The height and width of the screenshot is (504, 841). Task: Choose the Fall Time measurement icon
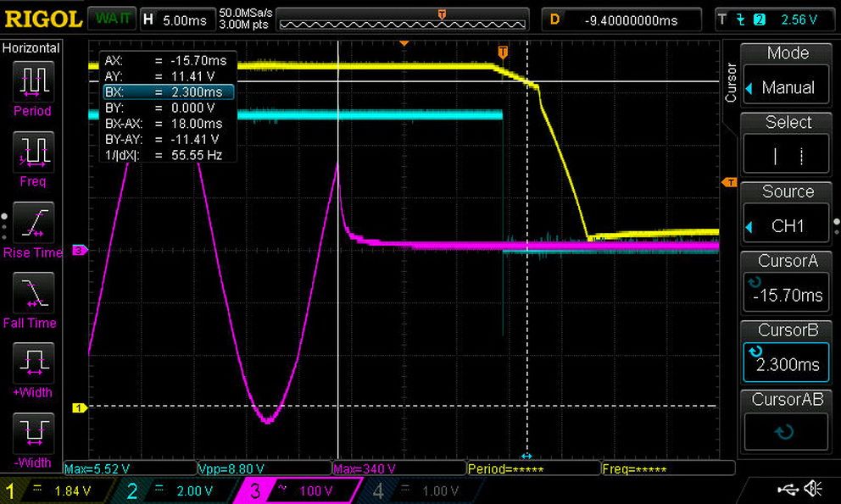pyautogui.click(x=33, y=293)
